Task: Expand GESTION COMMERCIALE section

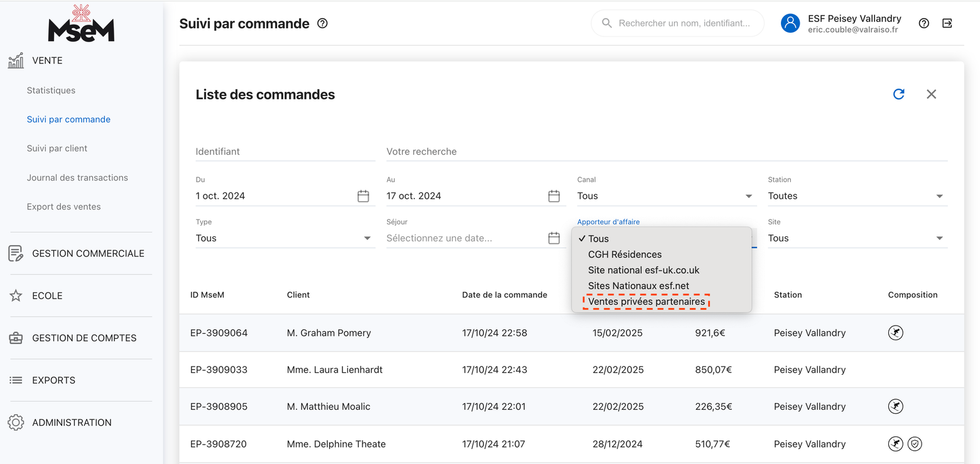Action: [x=88, y=253]
